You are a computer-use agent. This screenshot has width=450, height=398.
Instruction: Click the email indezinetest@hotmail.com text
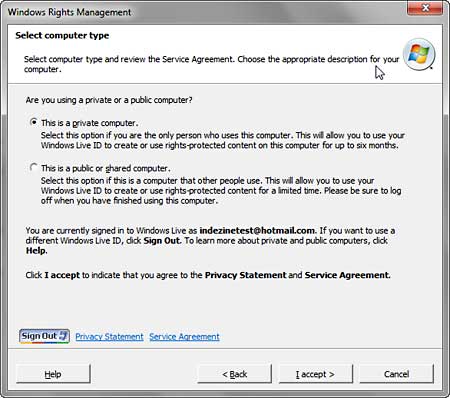coord(257,231)
